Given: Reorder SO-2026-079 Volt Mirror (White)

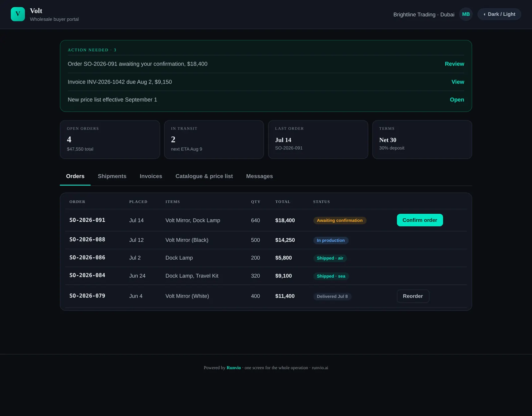Looking at the screenshot, I should [x=413, y=296].
